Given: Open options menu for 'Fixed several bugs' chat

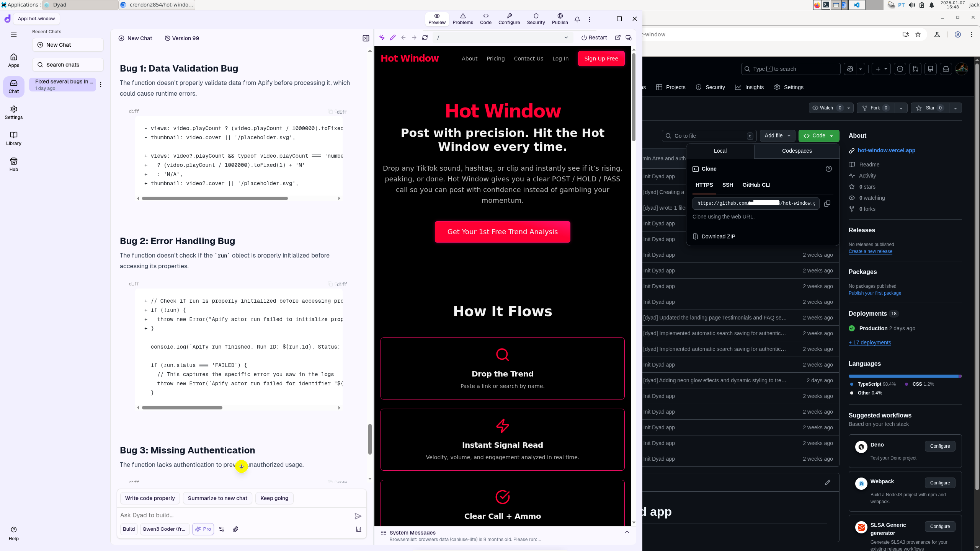Looking at the screenshot, I should (x=101, y=85).
